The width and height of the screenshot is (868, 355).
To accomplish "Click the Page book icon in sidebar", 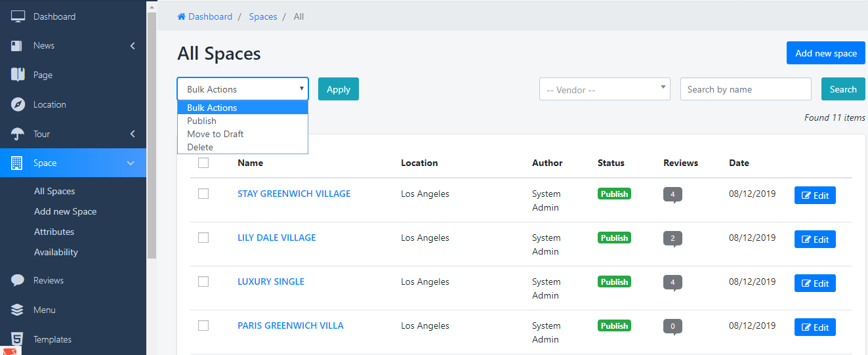I will tap(18, 75).
